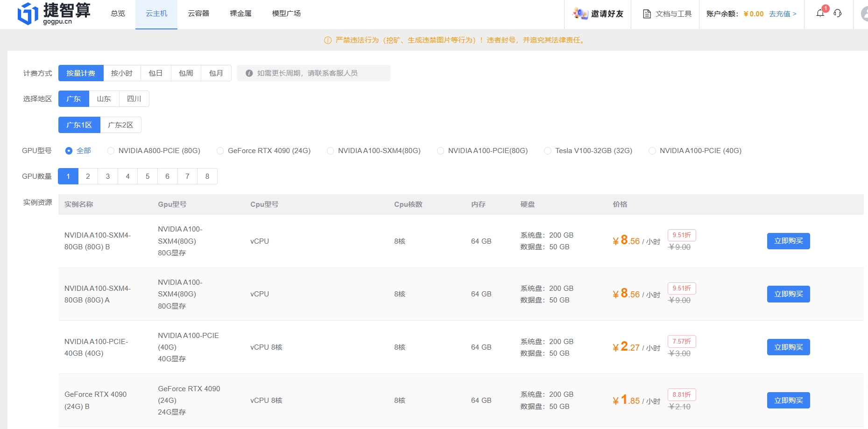Viewport: 868px width, 429px height.
Task: Switch region to 四川
Action: [x=134, y=99]
